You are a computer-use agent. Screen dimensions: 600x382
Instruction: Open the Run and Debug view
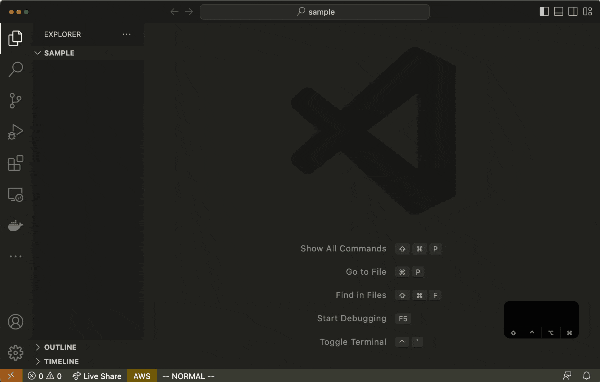click(15, 132)
